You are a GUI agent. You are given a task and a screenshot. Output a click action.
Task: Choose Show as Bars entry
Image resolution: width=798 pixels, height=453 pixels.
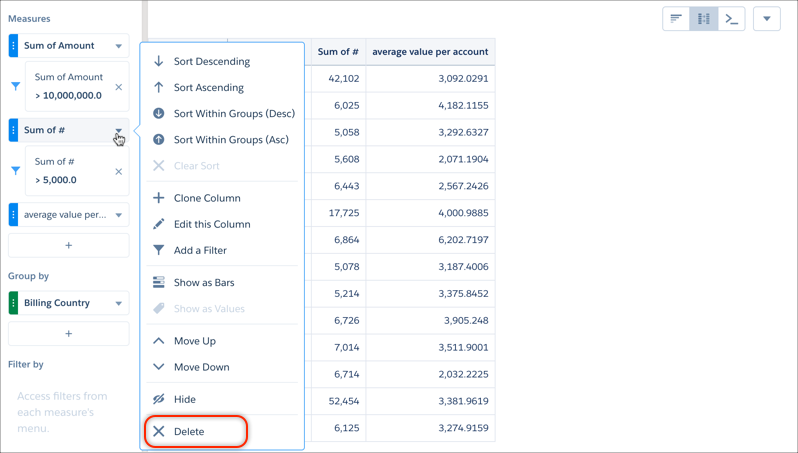(222, 282)
